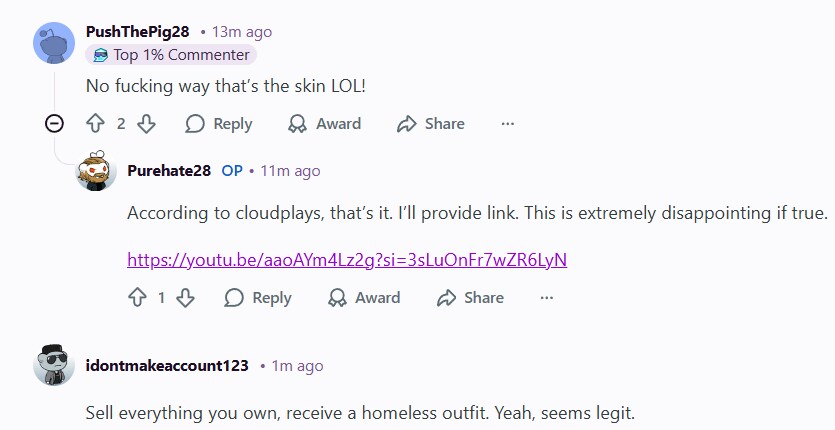This screenshot has height=430, width=835.
Task: Upvote Purehate28's reply
Action: (x=137, y=297)
